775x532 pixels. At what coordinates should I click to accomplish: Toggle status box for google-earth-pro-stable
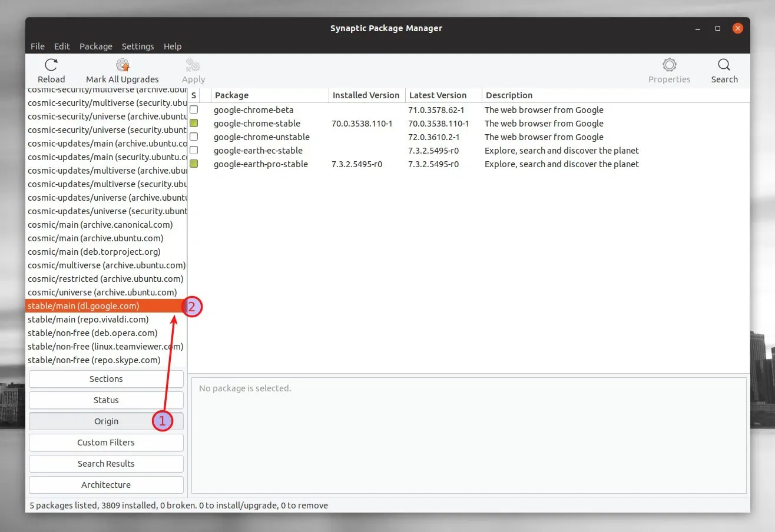[194, 164]
